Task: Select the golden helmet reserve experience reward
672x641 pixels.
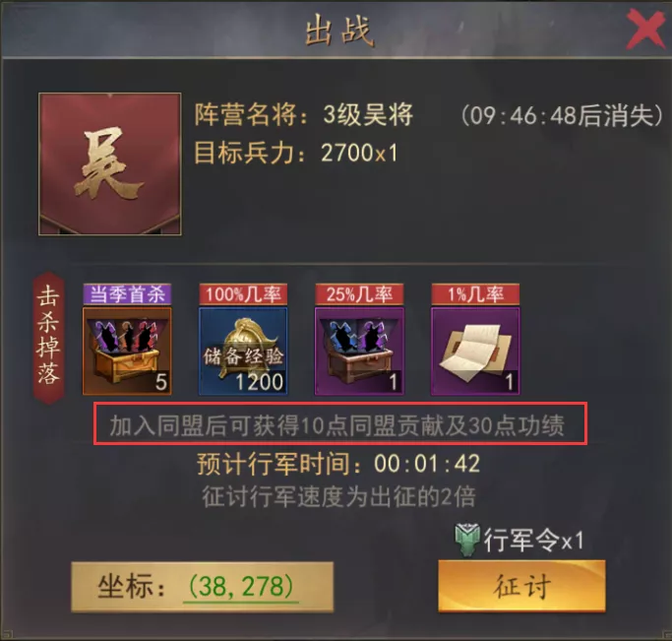Action: coord(243,351)
